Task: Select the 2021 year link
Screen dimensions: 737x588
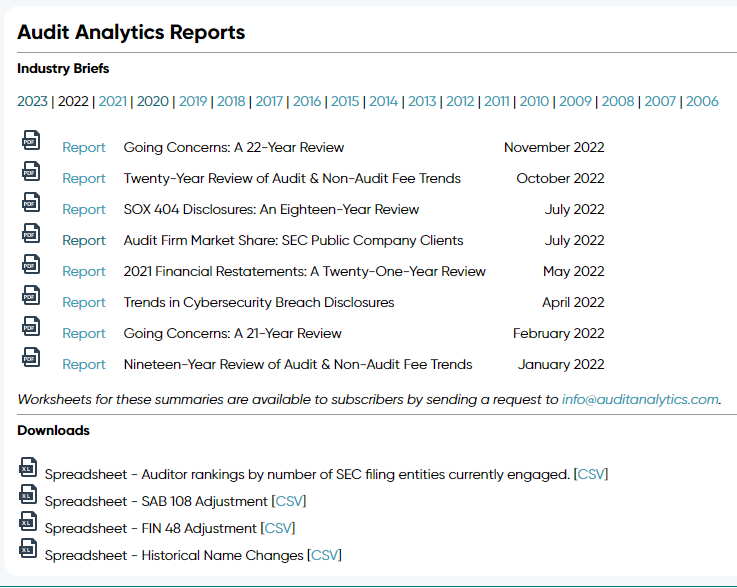Action: (x=113, y=102)
